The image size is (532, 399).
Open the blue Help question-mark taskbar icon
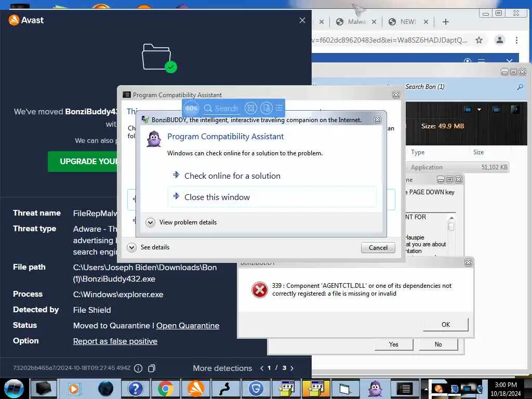(136, 389)
